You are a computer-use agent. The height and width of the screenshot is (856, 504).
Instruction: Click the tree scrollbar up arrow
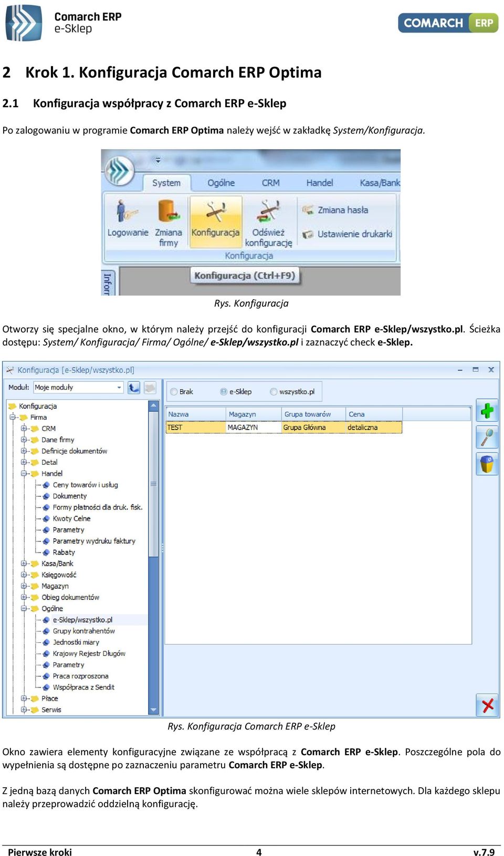(154, 406)
